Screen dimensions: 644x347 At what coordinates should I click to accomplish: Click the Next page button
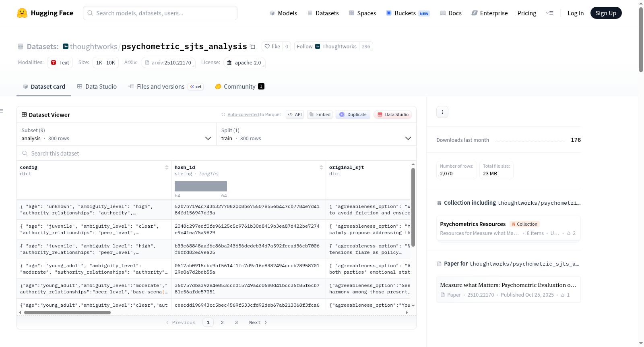[258, 322]
